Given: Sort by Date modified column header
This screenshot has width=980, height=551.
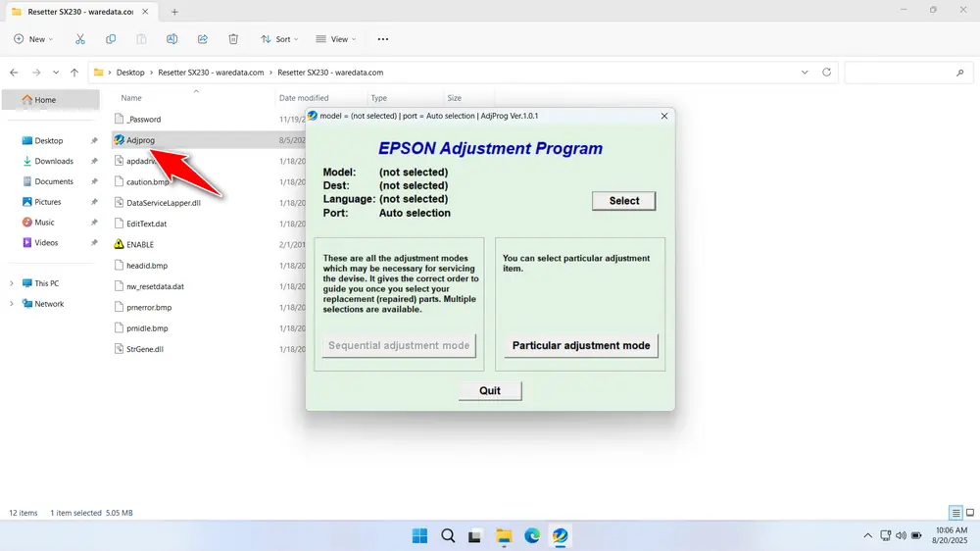Looking at the screenshot, I should 304,98.
